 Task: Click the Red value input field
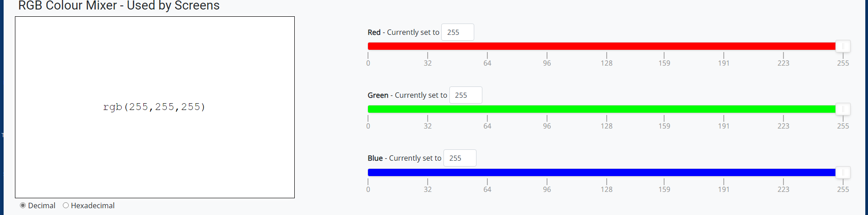click(457, 32)
